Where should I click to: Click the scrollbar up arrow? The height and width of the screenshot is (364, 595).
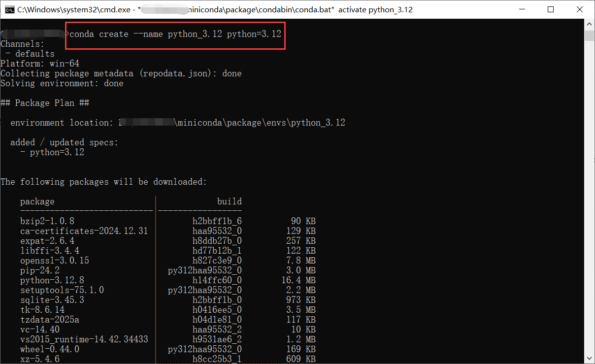point(589,24)
